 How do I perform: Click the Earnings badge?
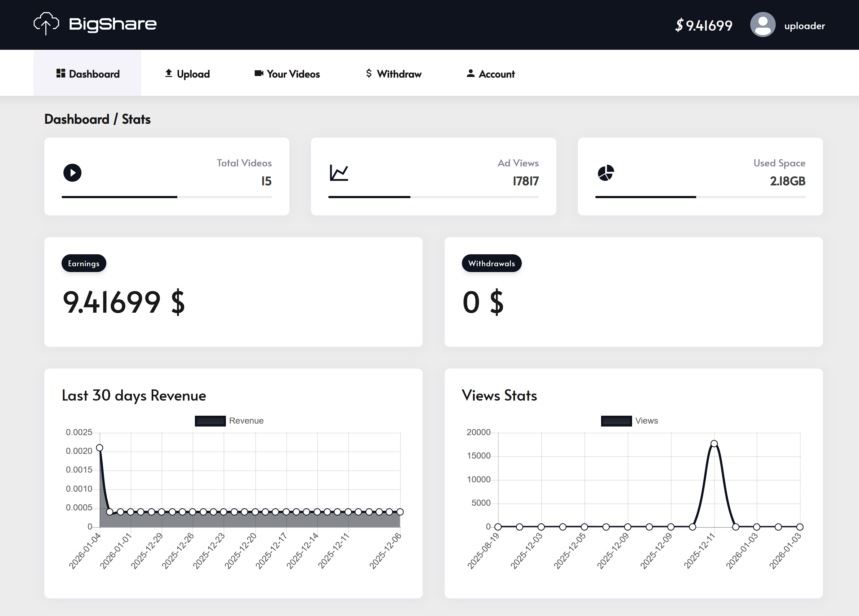pos(84,264)
